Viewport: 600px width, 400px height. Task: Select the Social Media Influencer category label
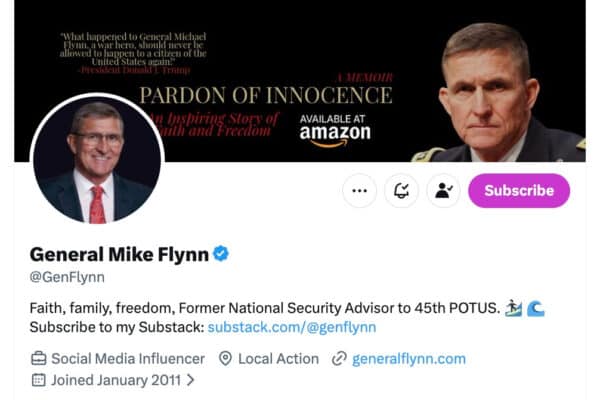tap(128, 358)
